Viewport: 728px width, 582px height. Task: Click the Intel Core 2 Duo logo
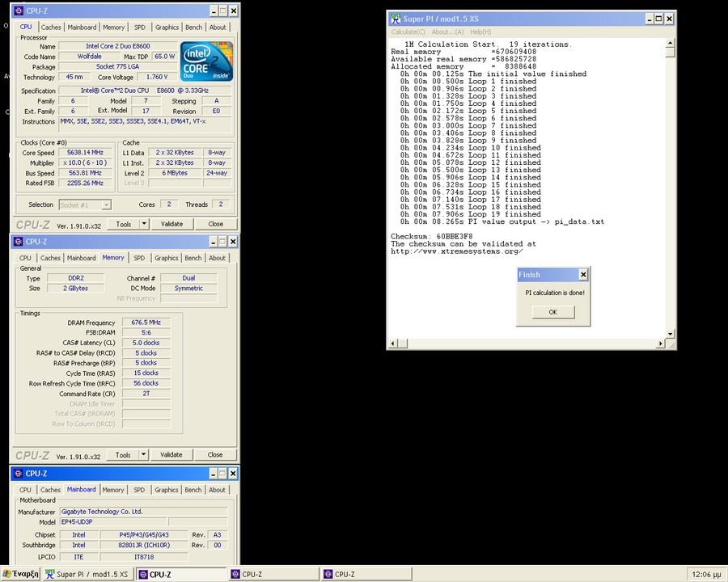206,61
